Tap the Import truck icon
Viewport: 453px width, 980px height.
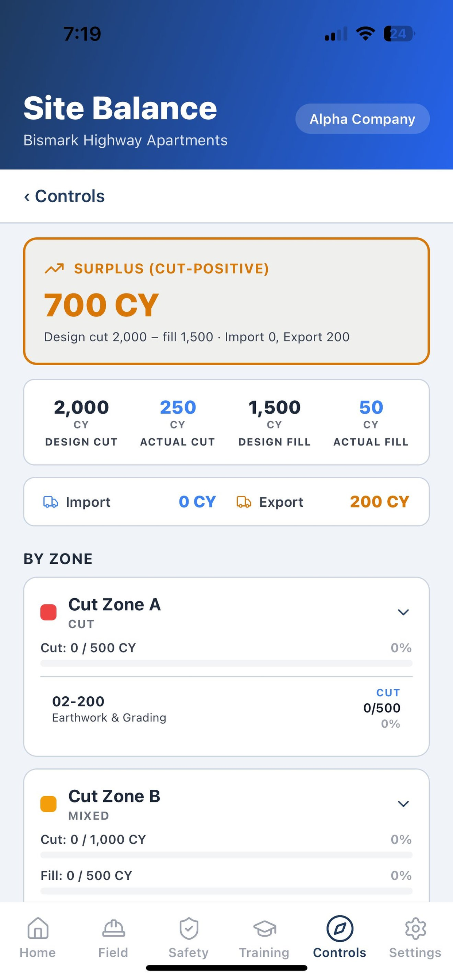[51, 502]
